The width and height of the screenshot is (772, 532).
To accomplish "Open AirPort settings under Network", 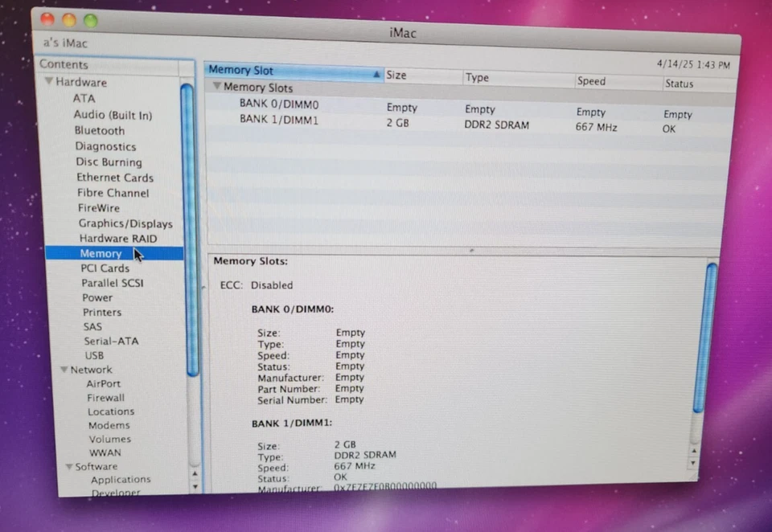I will click(x=103, y=383).
